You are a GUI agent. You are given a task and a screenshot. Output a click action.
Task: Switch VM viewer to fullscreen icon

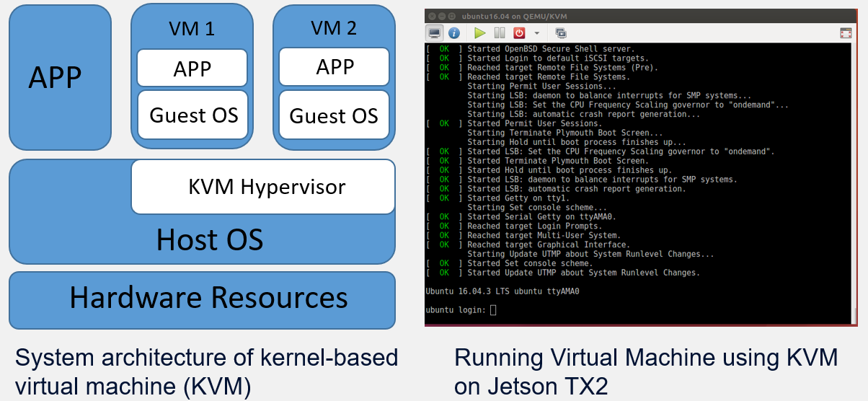point(846,33)
